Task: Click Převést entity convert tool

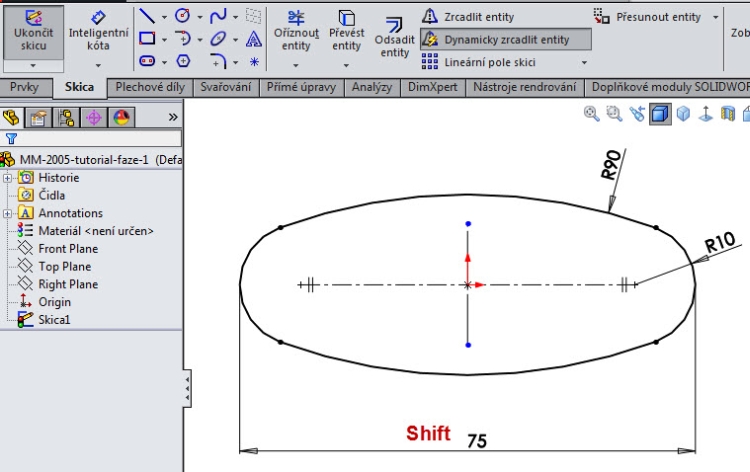Action: (x=346, y=31)
